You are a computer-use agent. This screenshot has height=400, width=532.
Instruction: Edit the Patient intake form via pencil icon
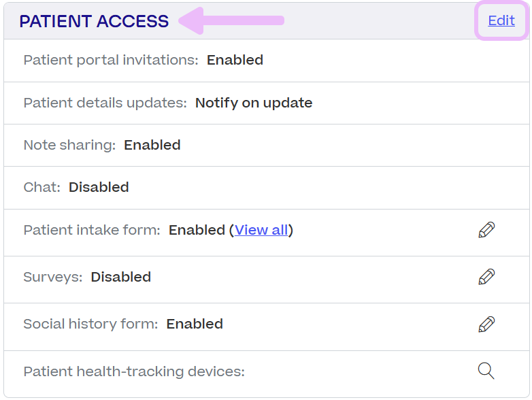point(486,230)
